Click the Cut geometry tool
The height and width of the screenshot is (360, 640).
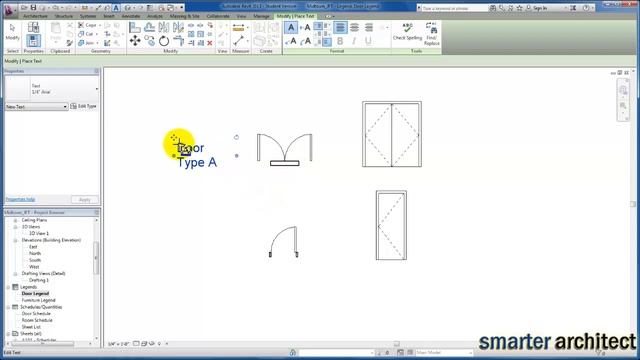[86, 34]
